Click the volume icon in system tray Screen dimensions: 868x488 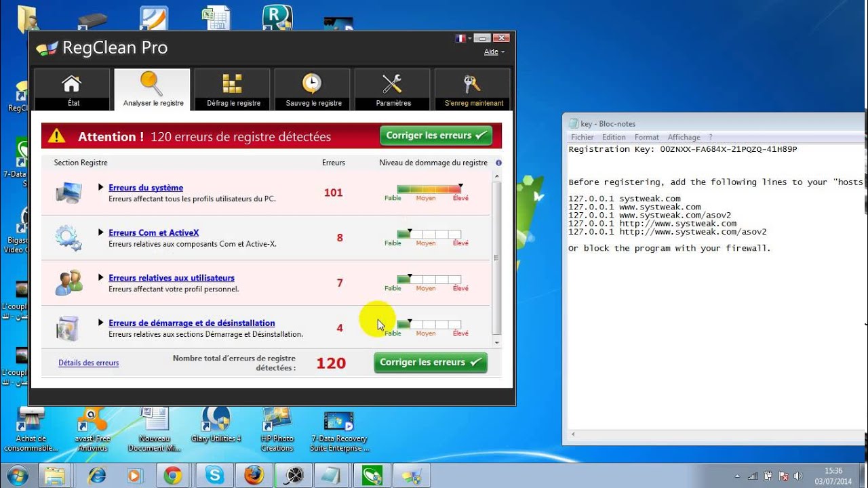coord(797,476)
